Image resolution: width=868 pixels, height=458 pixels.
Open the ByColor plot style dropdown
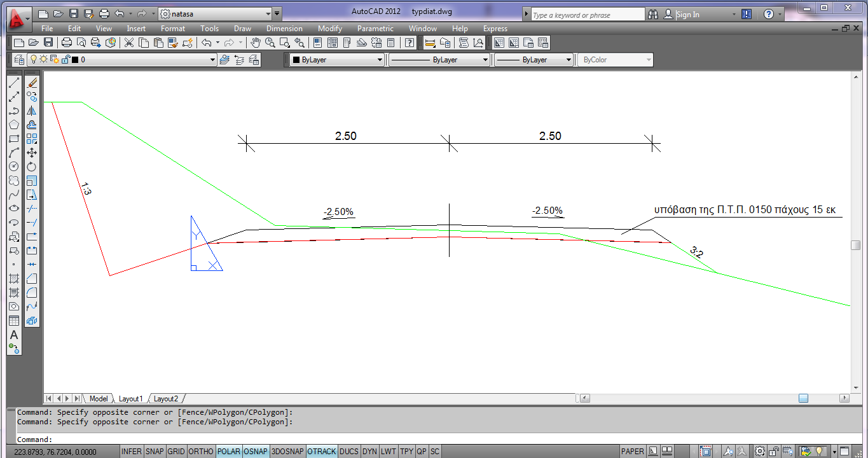tap(649, 60)
